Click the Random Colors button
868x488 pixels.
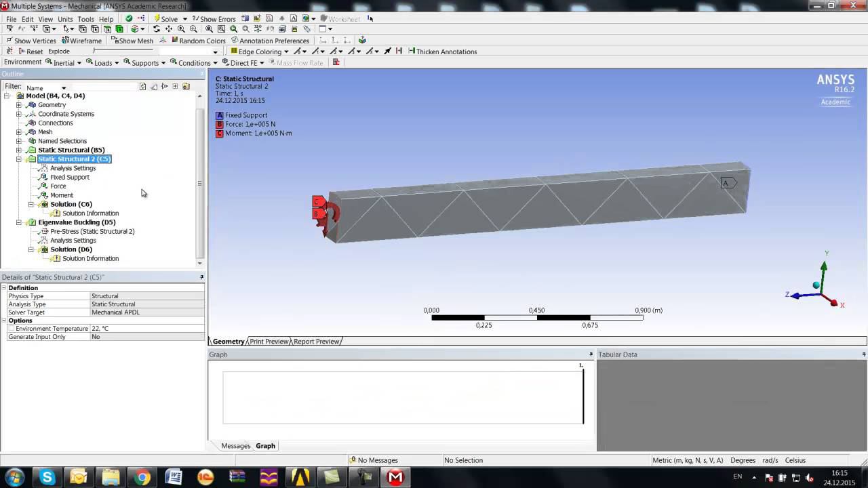pos(197,41)
